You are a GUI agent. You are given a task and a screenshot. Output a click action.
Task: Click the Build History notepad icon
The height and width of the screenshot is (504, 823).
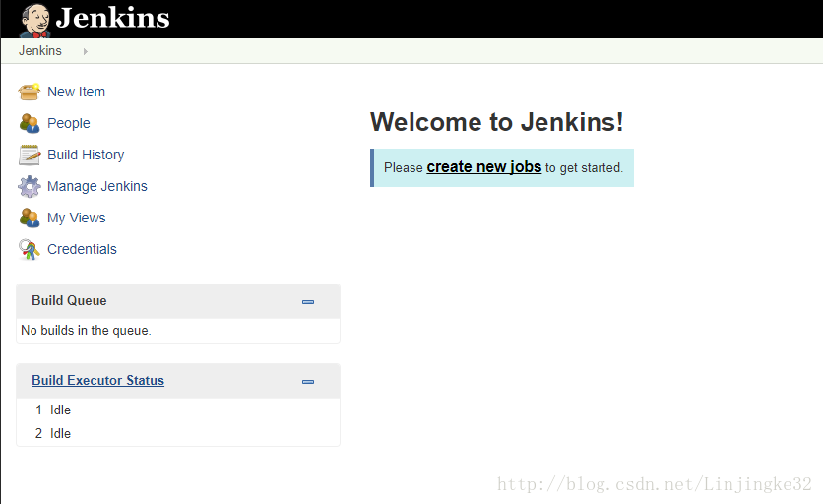point(29,155)
